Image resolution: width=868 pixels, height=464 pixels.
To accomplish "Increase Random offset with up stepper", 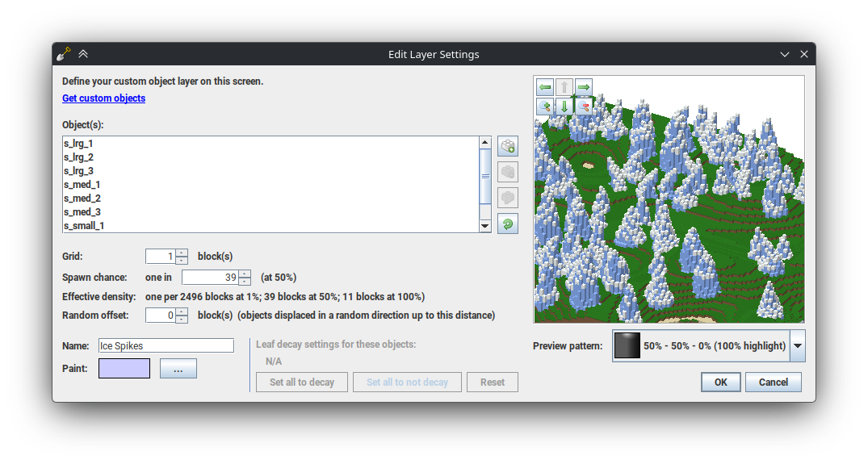I will point(182,311).
